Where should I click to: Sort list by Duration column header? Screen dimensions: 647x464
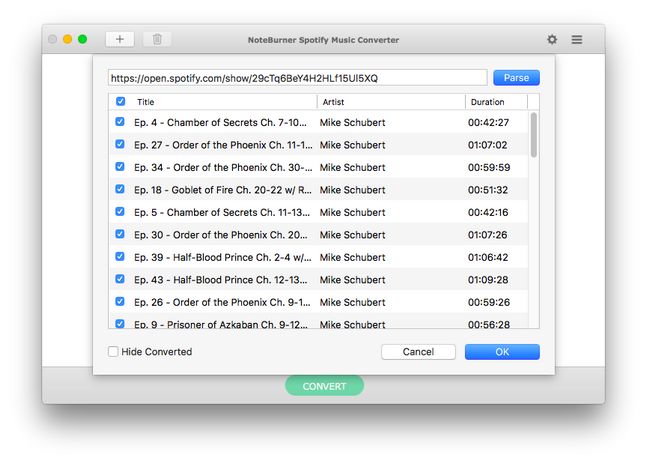tap(495, 102)
